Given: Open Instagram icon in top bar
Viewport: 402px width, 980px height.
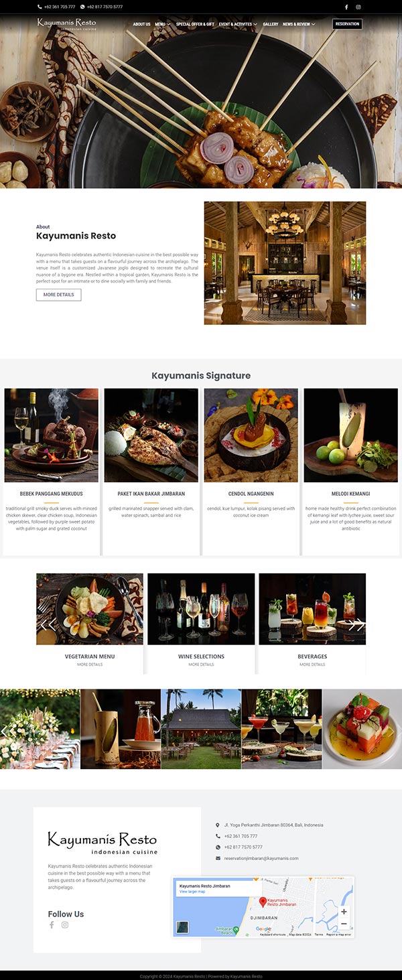Looking at the screenshot, I should point(358,7).
